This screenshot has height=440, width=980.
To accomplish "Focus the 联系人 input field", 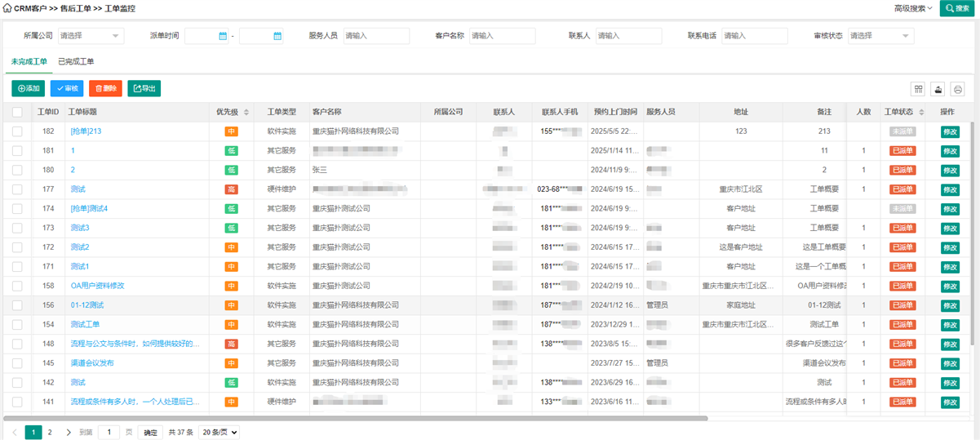I will coord(627,36).
